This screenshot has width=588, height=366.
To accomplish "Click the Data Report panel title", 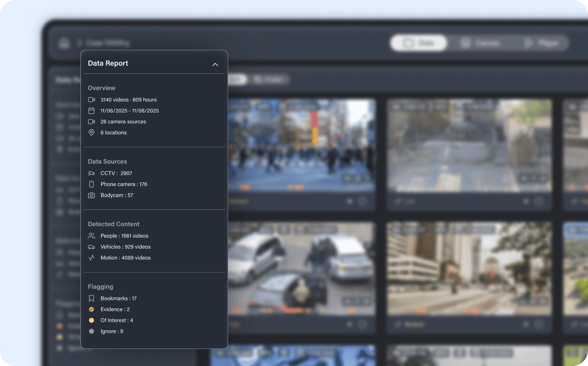I will (108, 63).
